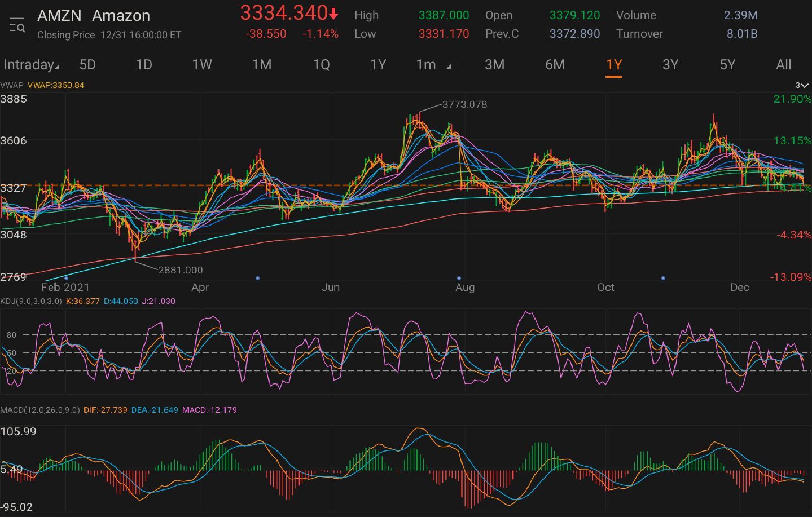Viewport: 812px width, 517px height.
Task: Switch to the 1W chart tab
Action: (x=202, y=64)
